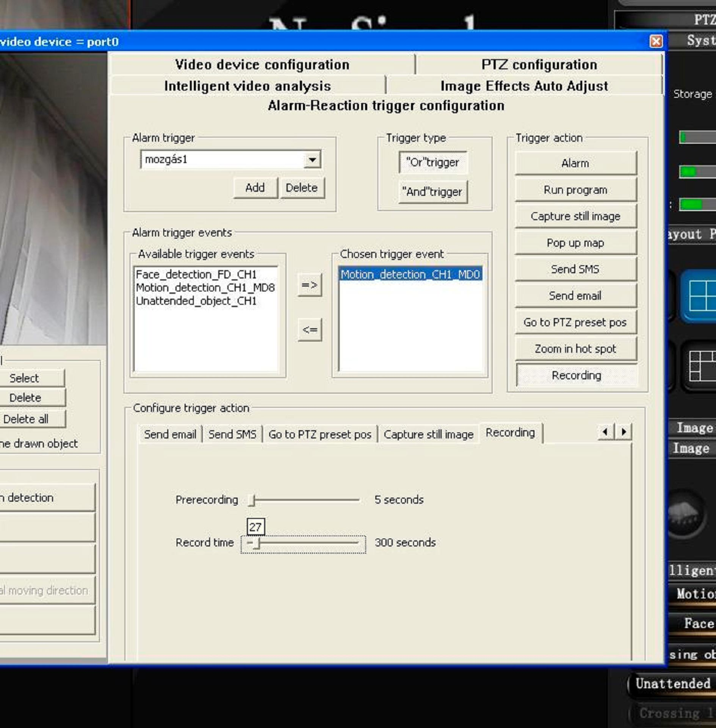This screenshot has width=716, height=728.
Task: Switch to Go to PTZ preset pos tab
Action: point(320,434)
